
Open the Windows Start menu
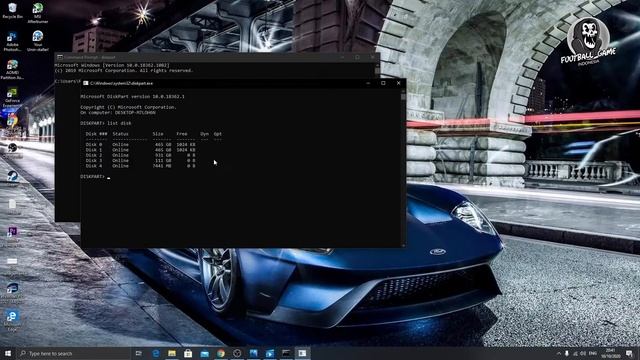point(8,353)
